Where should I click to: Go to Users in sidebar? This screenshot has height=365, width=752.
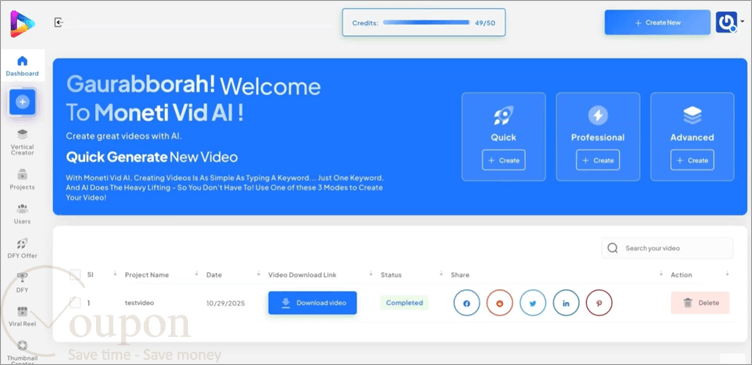coord(23,214)
